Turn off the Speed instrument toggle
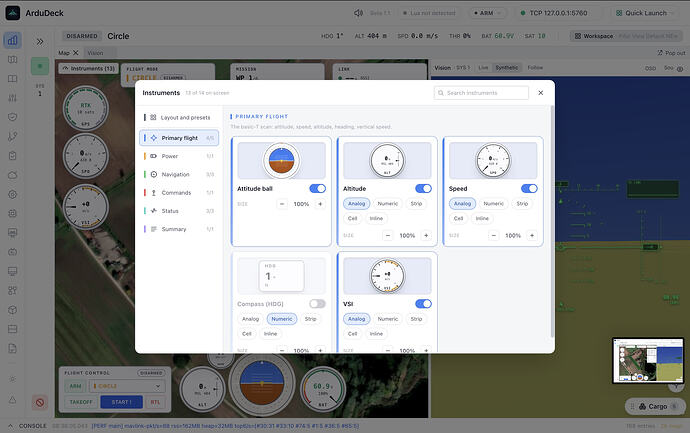 pos(529,188)
